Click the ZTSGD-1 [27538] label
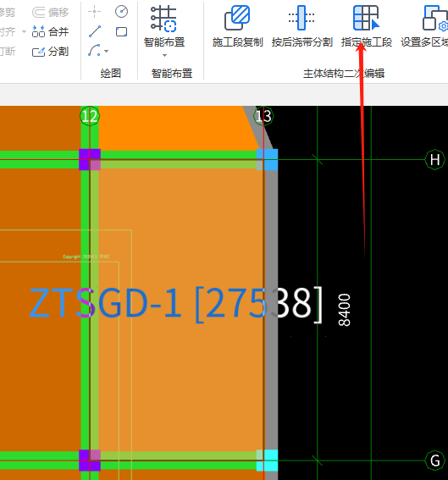Image resolution: width=448 pixels, height=480 pixels. [x=176, y=304]
